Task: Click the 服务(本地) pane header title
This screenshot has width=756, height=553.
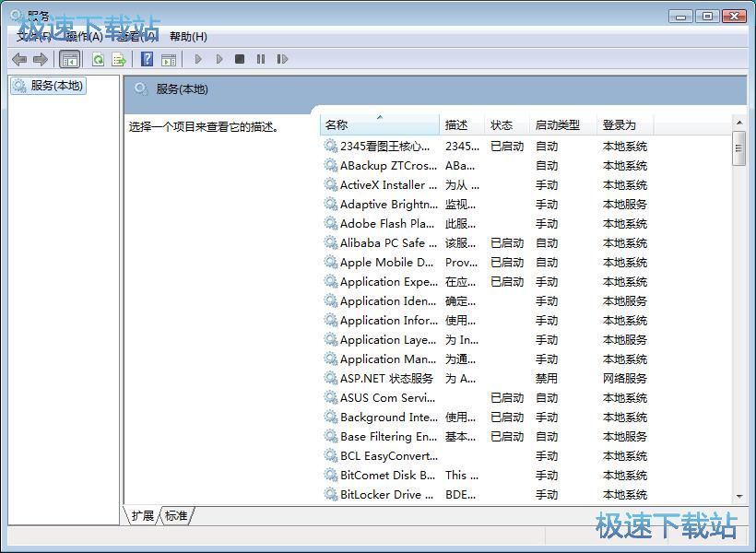Action: [182, 89]
